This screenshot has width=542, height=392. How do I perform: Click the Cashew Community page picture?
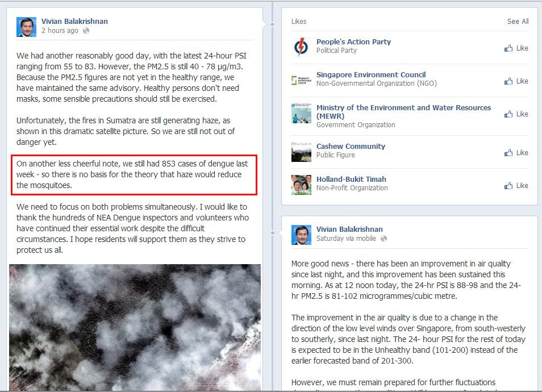point(301,152)
